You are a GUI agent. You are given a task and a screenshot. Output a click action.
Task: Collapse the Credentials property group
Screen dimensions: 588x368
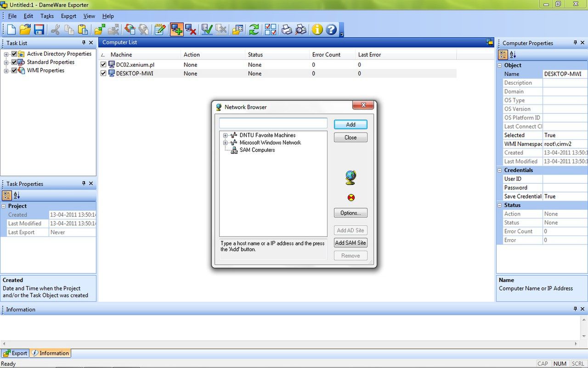[x=500, y=170]
